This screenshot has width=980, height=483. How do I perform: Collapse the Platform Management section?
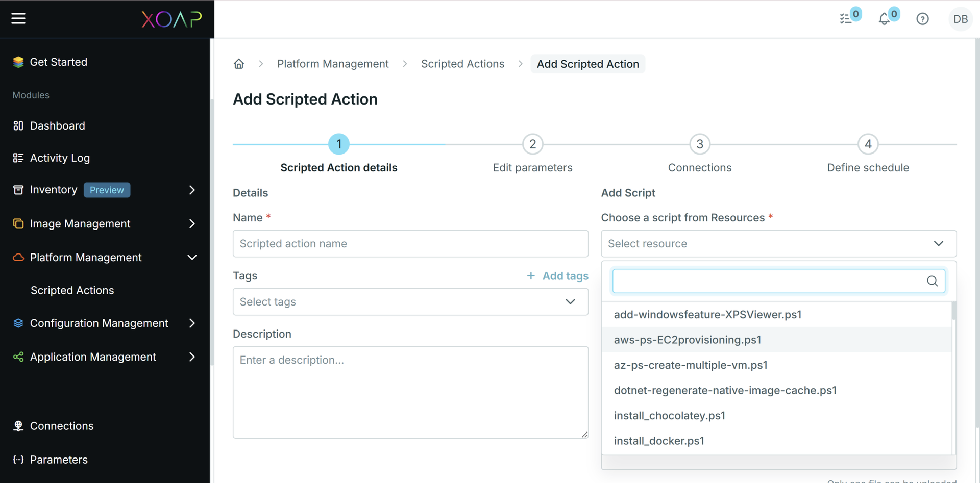(x=192, y=258)
